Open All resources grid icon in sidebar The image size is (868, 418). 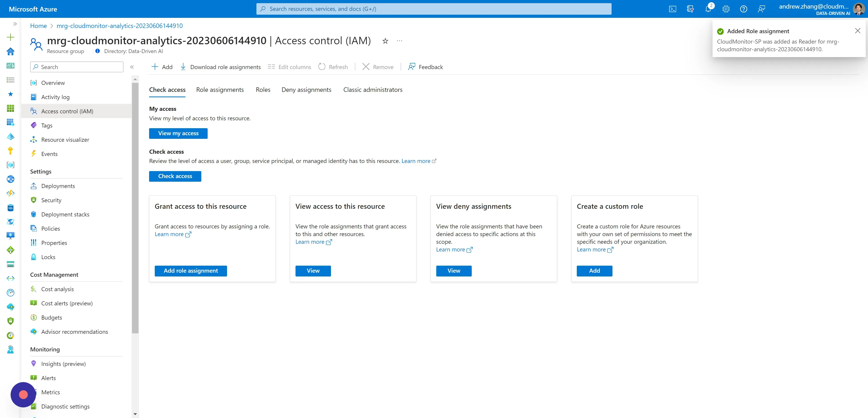[x=10, y=108]
